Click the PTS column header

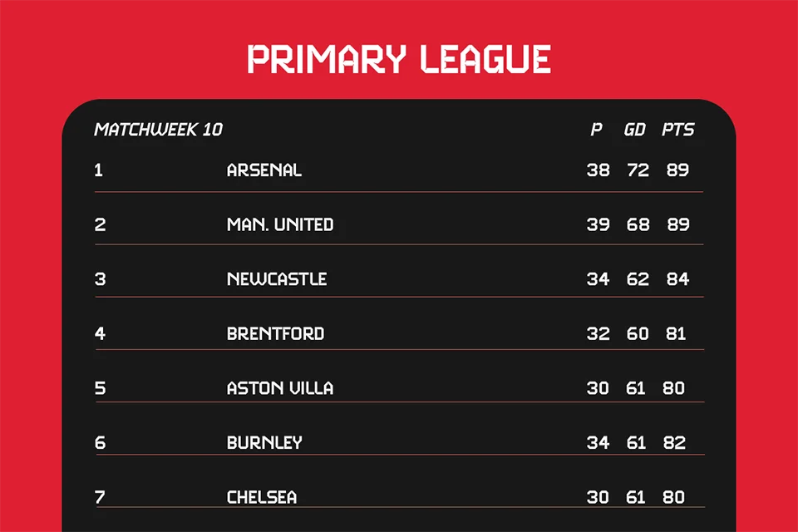[x=677, y=130]
